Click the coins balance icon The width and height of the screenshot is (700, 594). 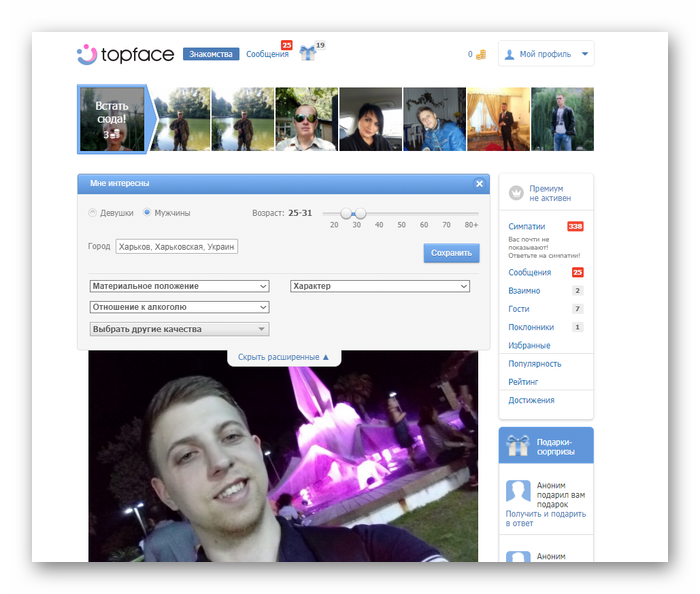[x=481, y=54]
